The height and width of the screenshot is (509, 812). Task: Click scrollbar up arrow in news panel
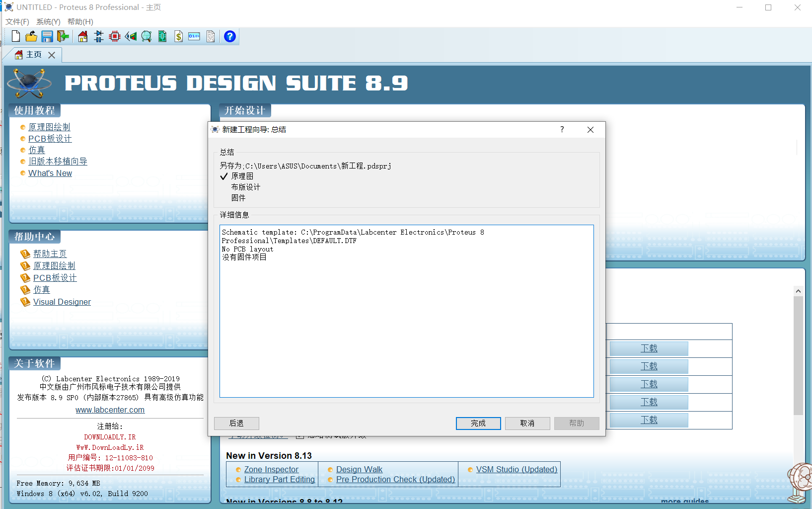pos(798,291)
